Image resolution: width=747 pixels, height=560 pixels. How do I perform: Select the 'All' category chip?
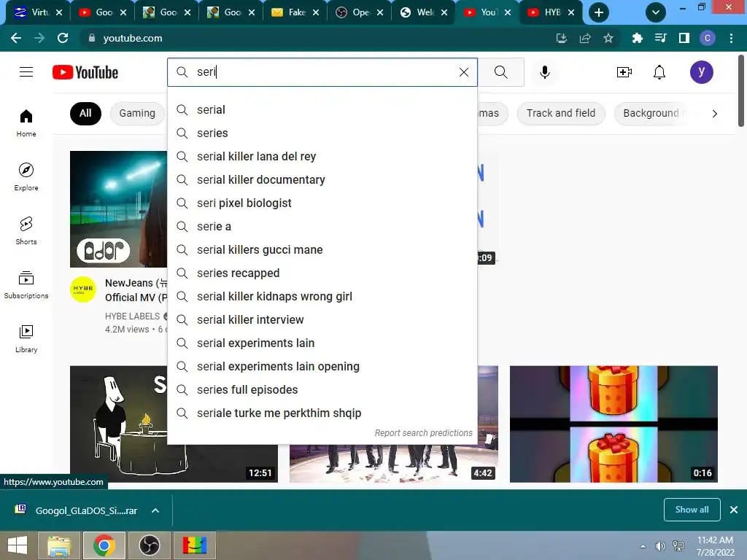pyautogui.click(x=86, y=113)
